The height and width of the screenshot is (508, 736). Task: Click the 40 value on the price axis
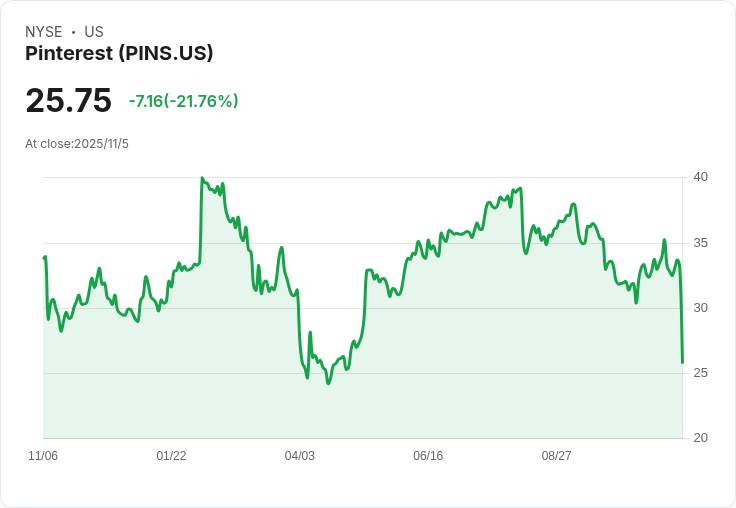point(701,177)
